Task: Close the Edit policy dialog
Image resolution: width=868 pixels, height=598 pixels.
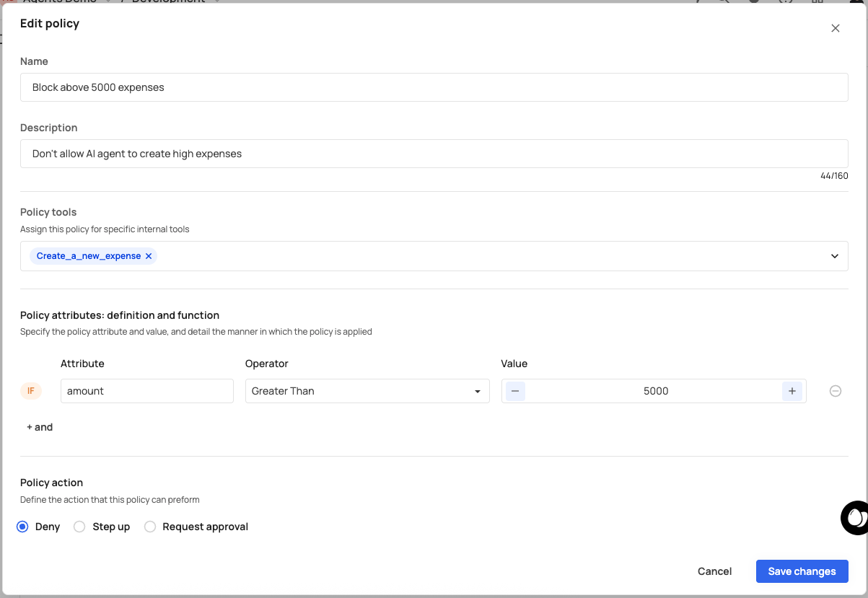Action: pyautogui.click(x=835, y=28)
